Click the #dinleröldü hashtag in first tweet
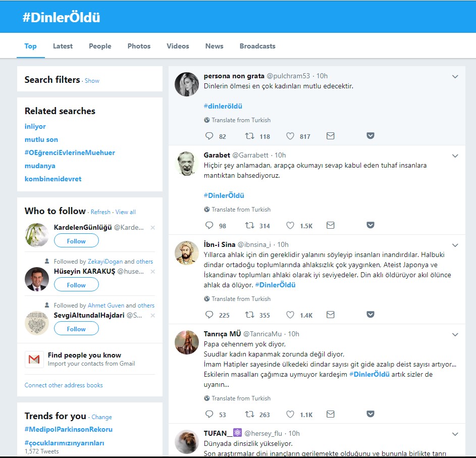The height and width of the screenshot is (458, 476). click(223, 107)
